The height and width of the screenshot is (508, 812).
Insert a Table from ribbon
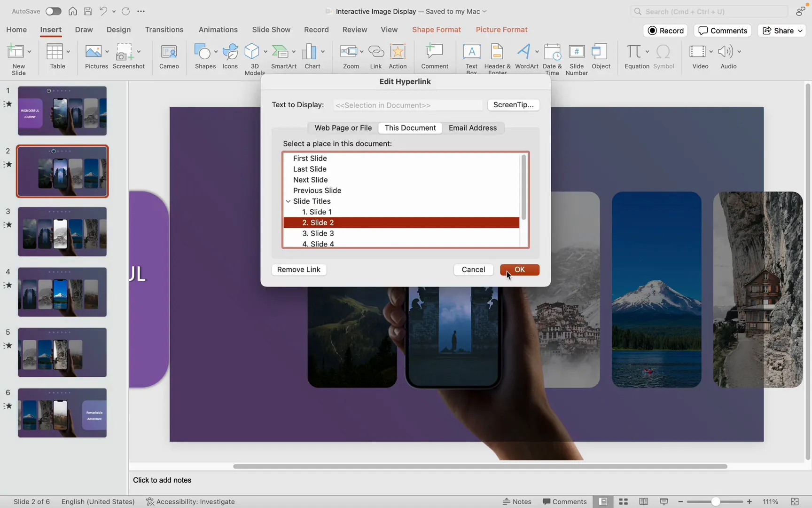pos(55,52)
